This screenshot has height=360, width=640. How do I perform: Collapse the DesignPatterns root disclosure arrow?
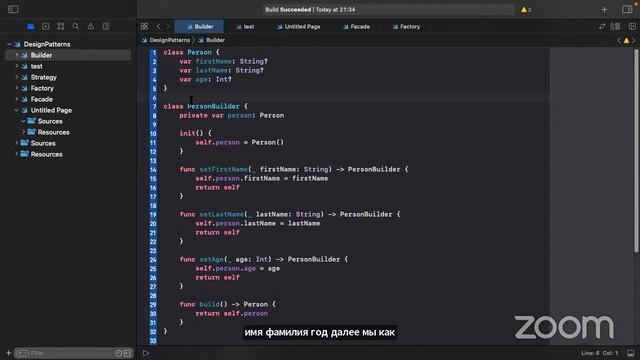point(9,44)
